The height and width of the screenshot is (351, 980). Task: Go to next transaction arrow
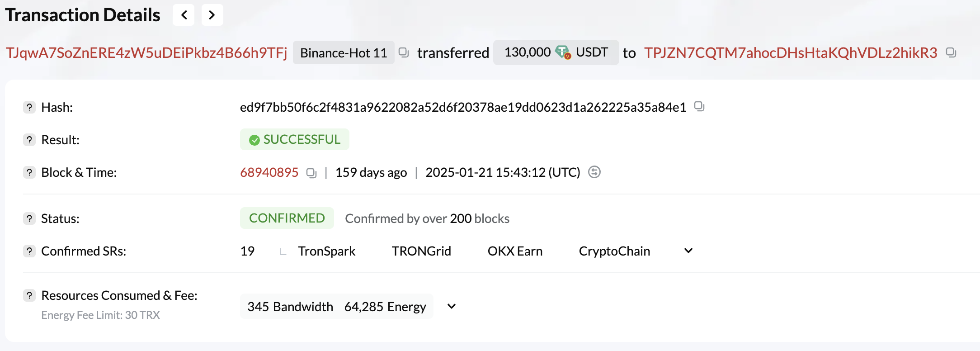pyautogui.click(x=212, y=15)
